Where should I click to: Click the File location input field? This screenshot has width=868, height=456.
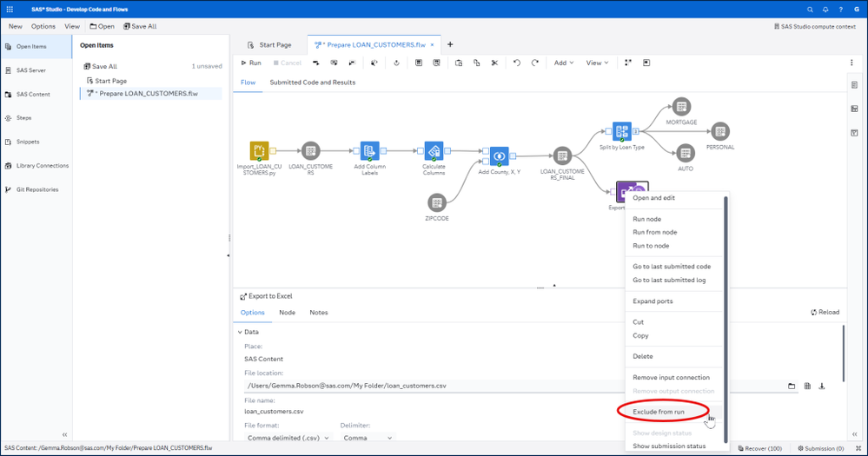(515, 386)
